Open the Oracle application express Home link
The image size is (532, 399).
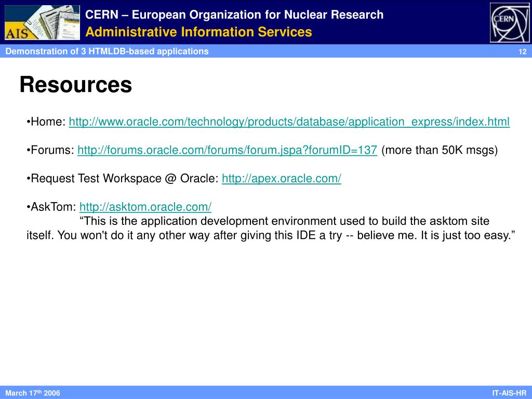point(289,122)
